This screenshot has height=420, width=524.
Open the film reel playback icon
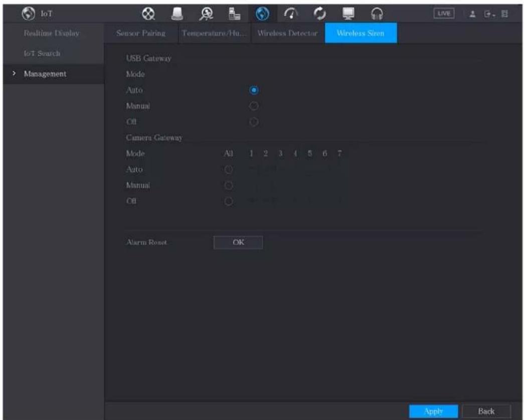coord(148,14)
